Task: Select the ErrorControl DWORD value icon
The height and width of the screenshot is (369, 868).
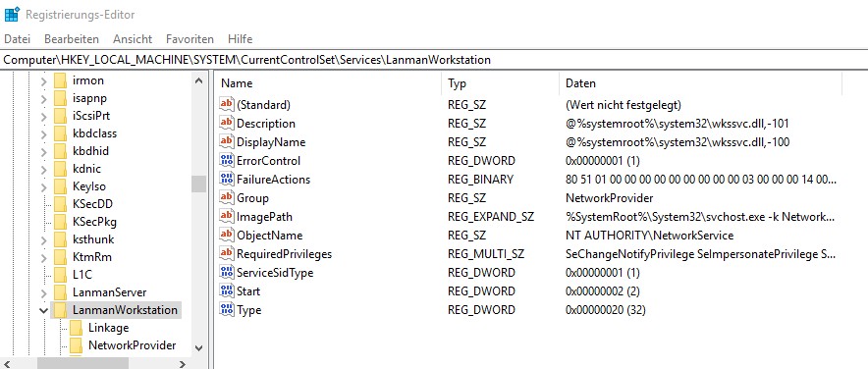Action: (x=227, y=161)
